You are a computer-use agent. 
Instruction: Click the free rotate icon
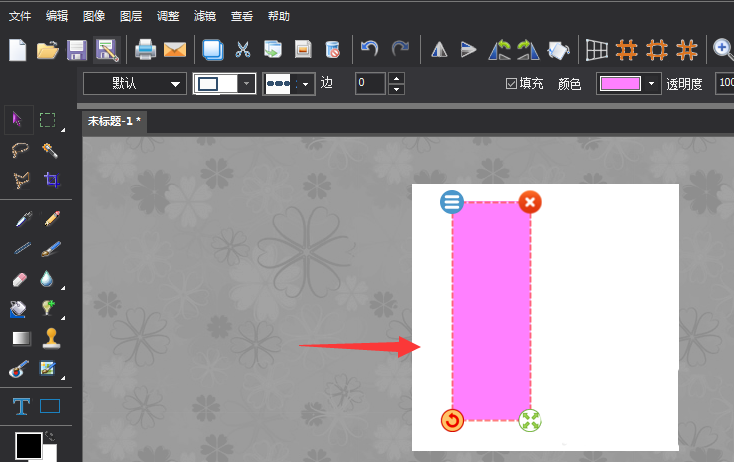[558, 50]
